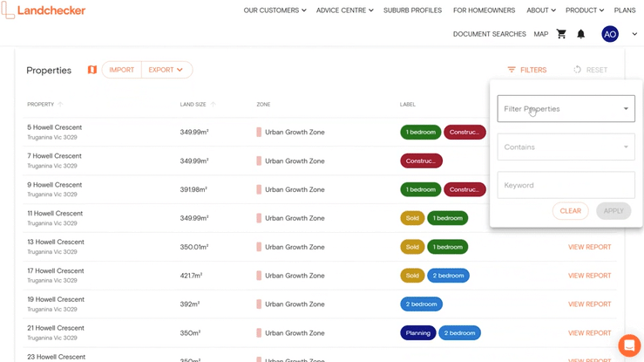This screenshot has width=644, height=362.
Task: Click the Filters icon button
Action: coord(527,70)
